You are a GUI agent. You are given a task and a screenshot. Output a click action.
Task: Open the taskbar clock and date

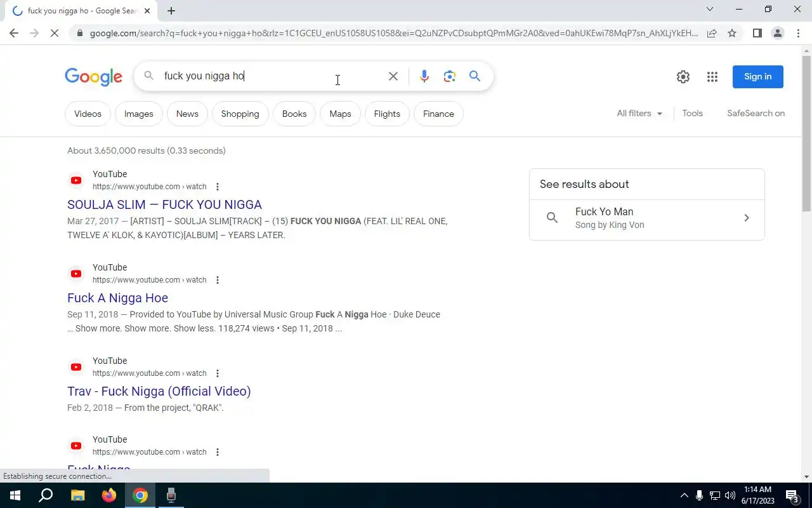coord(758,495)
